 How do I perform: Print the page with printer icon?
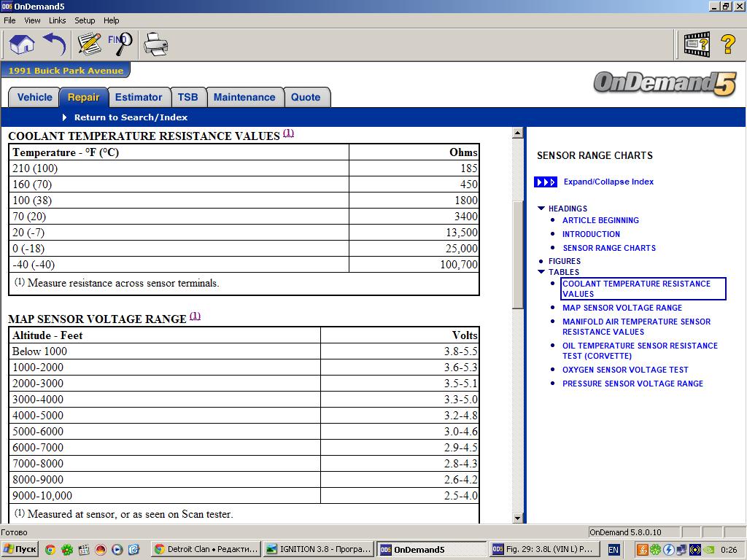156,44
